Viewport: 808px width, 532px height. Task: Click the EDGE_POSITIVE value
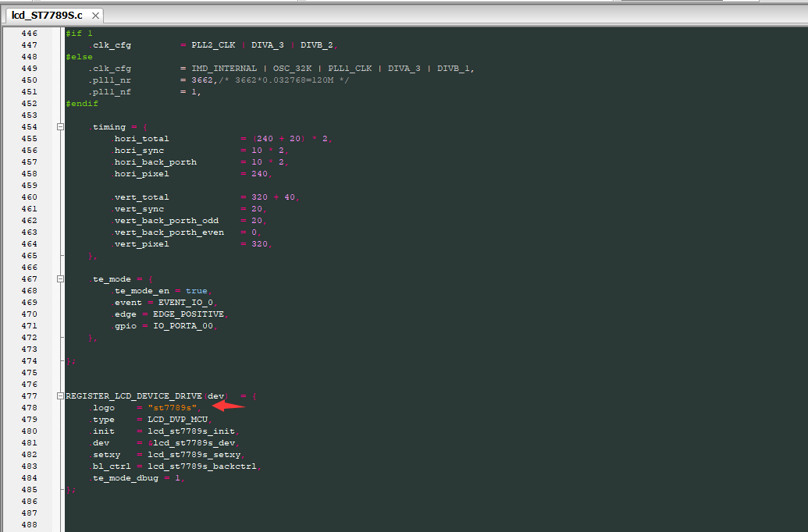(188, 314)
